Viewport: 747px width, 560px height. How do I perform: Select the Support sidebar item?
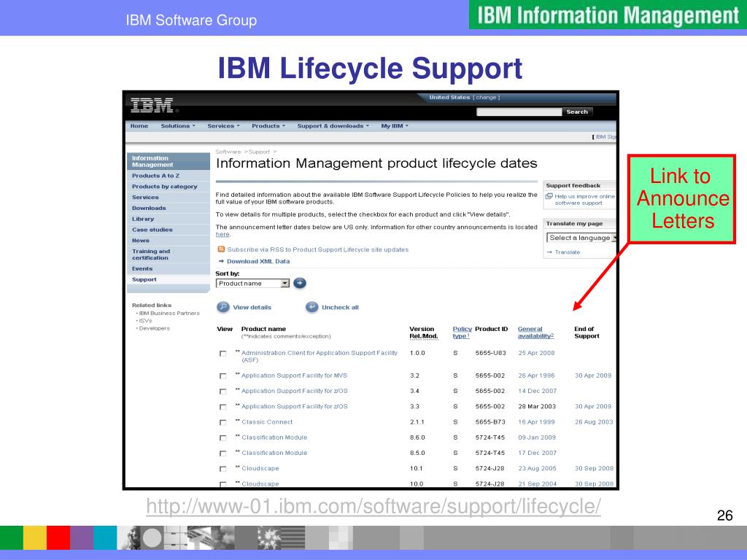click(x=144, y=279)
